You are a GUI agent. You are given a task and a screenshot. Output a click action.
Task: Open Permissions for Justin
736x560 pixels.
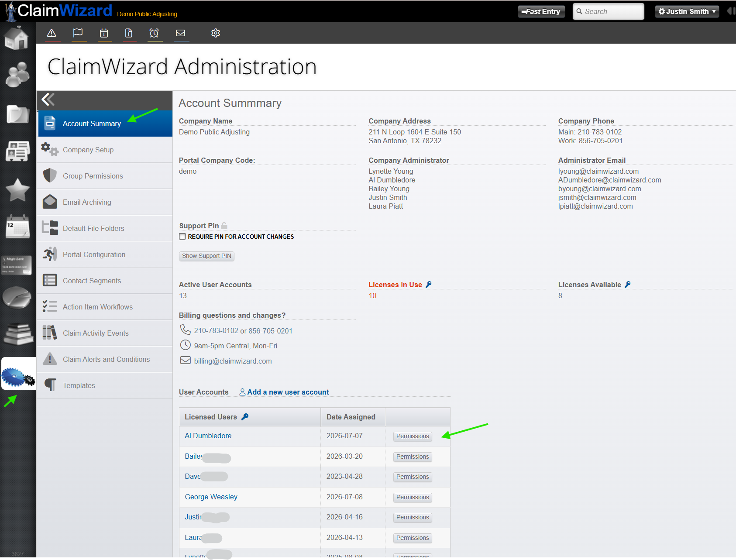tap(413, 517)
